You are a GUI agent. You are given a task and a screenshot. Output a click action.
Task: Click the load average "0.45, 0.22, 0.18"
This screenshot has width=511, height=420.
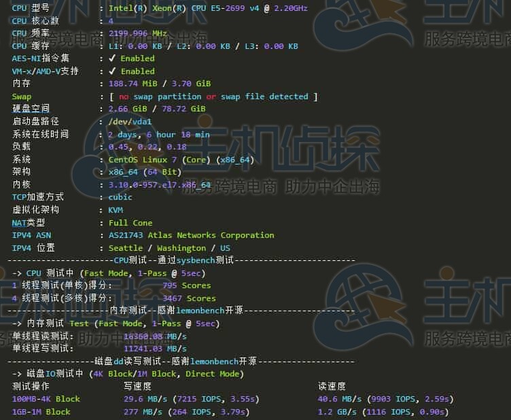click(x=147, y=147)
